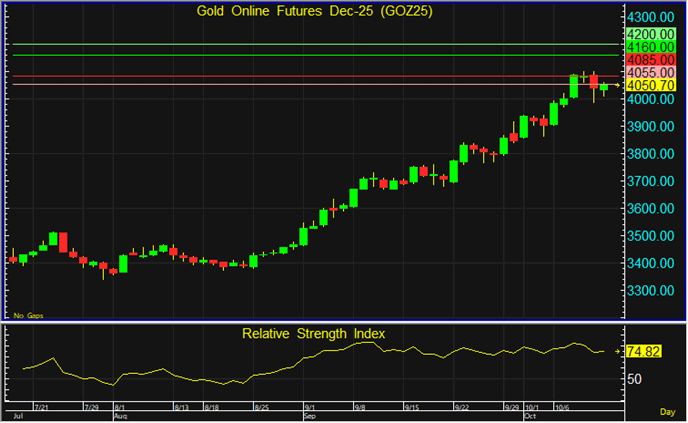Click the light green 4200.00 level tag
Image resolution: width=688 pixels, height=423 pixels.
[x=649, y=33]
